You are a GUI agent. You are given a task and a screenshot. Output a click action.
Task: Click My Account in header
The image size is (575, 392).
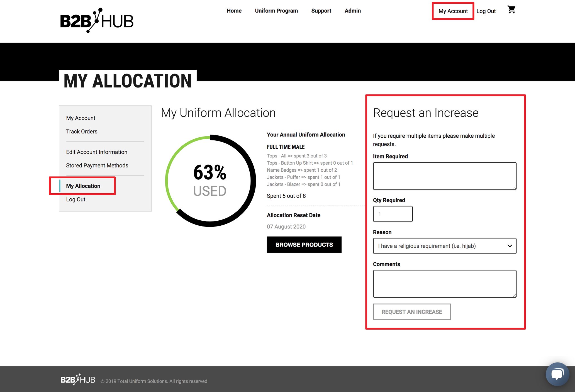[453, 11]
